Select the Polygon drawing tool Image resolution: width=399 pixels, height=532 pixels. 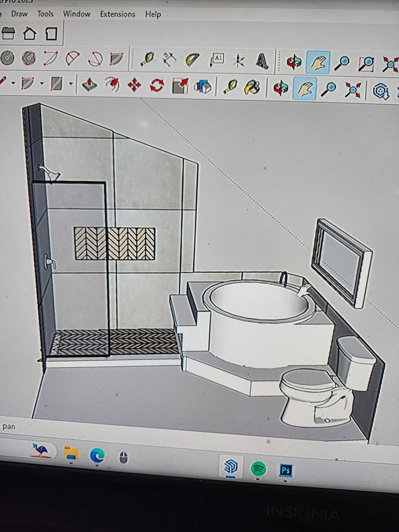coord(29,58)
